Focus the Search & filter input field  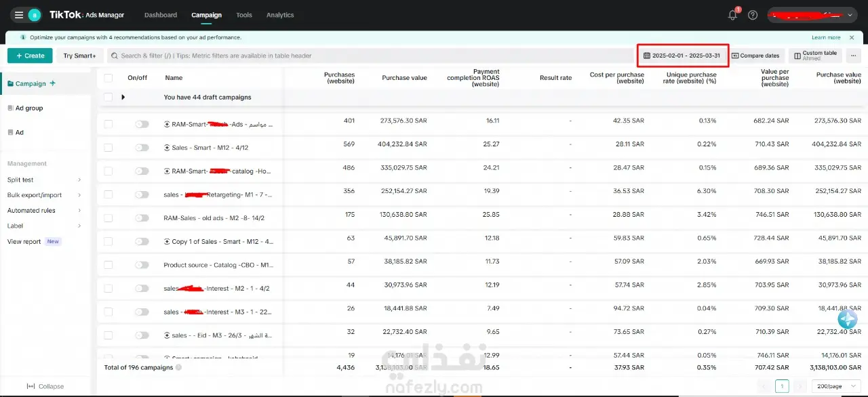tap(371, 56)
